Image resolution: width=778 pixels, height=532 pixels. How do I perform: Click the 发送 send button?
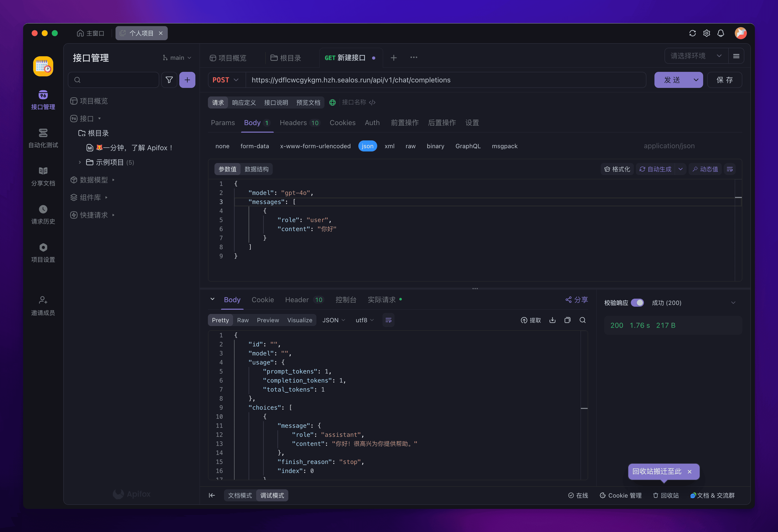click(x=672, y=80)
